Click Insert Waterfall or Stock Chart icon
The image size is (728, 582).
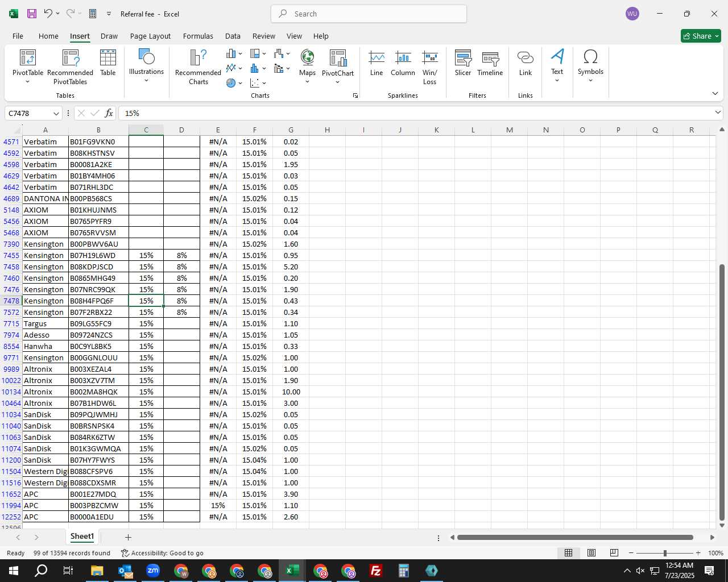279,53
